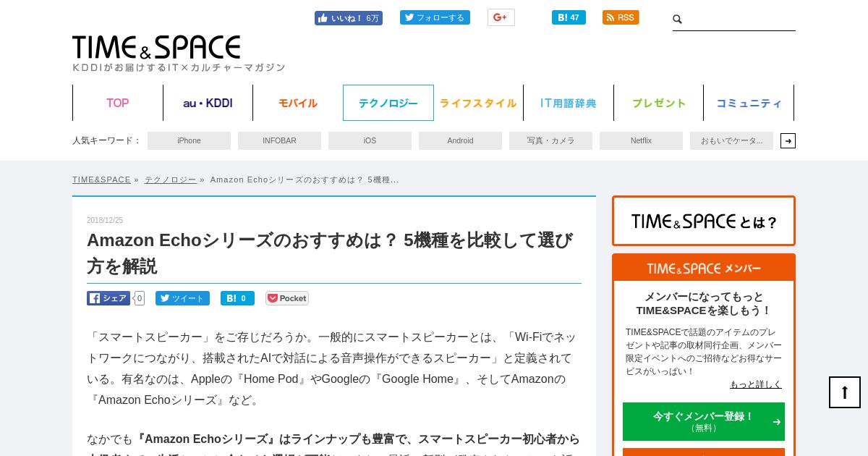Select the 写真・カメラ keyword tag
The image size is (868, 456).
tap(550, 140)
